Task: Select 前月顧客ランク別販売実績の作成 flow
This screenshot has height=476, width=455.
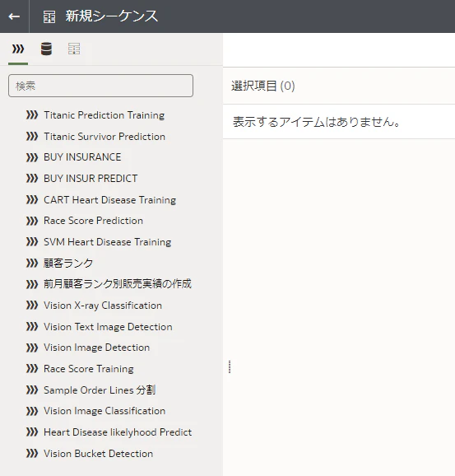Action: point(118,284)
